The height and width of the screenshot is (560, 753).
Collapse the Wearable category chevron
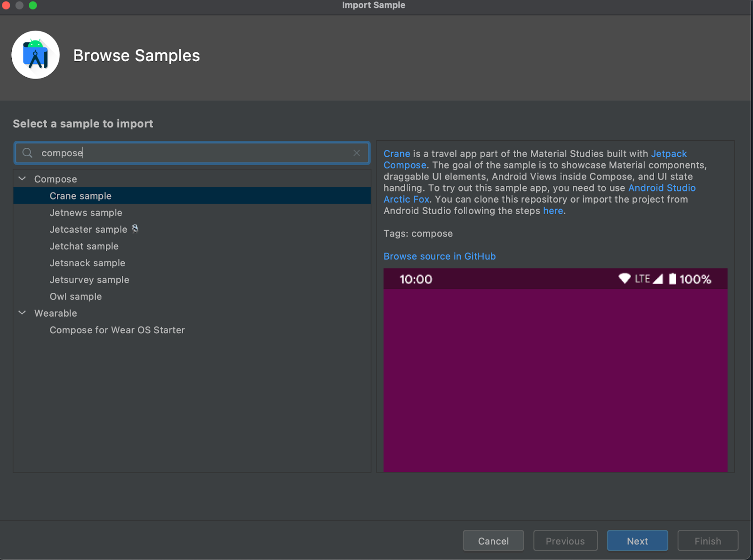(22, 313)
